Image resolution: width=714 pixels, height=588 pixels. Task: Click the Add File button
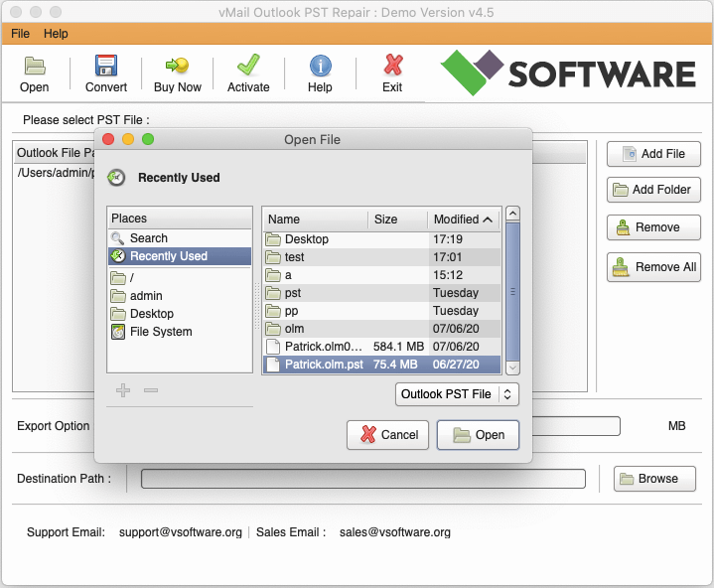coord(653,154)
